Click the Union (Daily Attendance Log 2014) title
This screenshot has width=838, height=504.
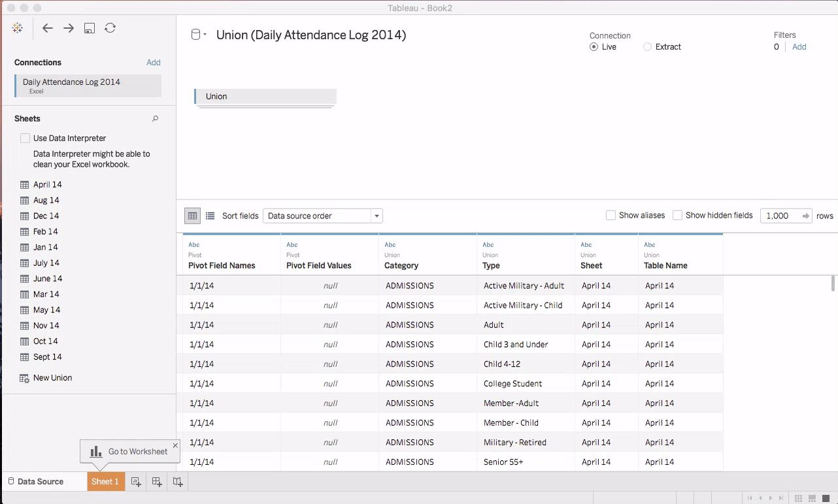click(x=311, y=35)
